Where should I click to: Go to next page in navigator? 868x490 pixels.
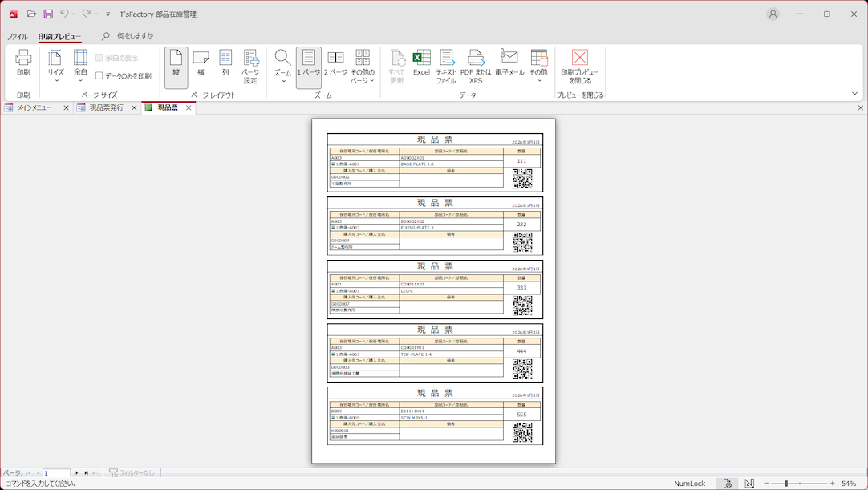click(77, 473)
